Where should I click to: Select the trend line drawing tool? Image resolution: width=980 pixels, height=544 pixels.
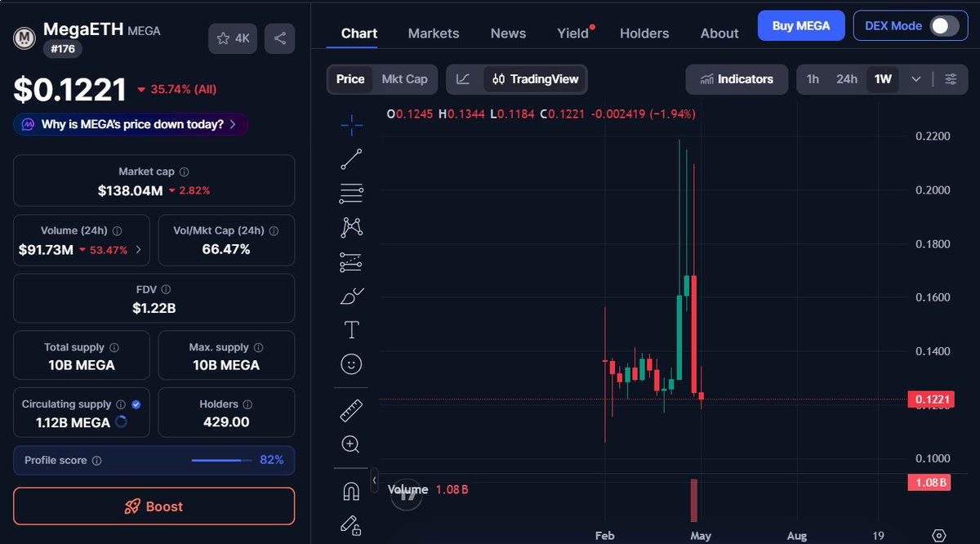[351, 159]
